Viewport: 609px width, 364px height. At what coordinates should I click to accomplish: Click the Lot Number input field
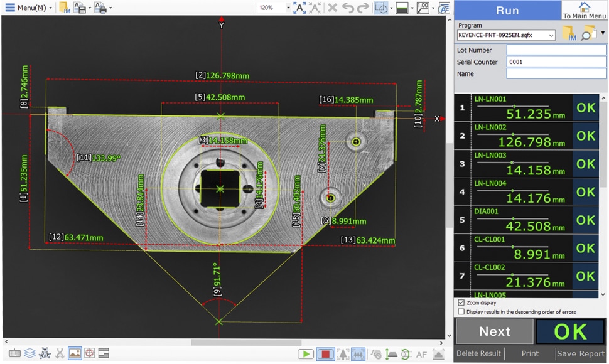[x=556, y=50]
